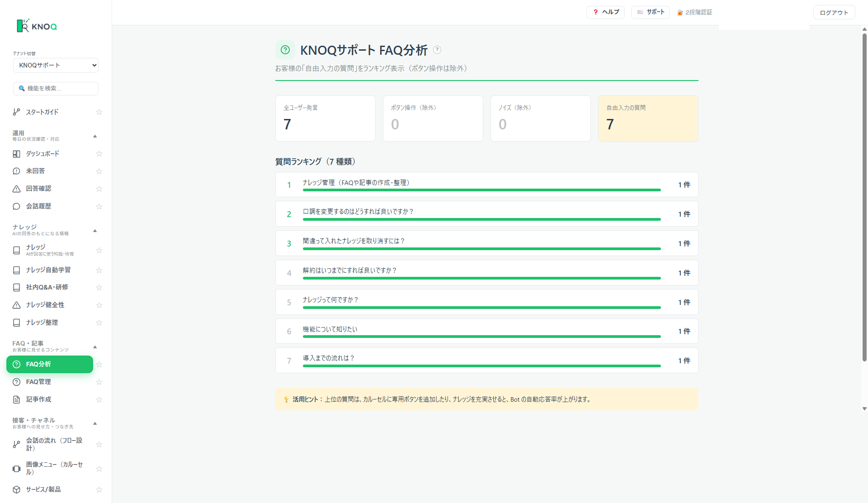Click the ヘルプ button

[605, 12]
